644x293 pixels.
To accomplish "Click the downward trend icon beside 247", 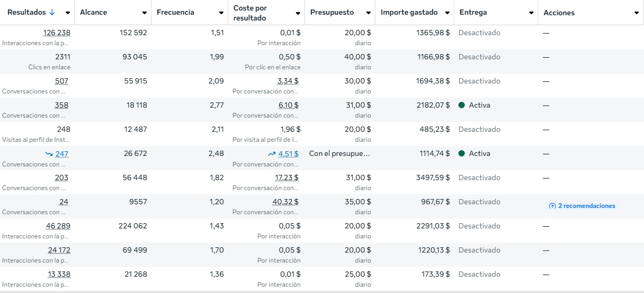I will (49, 154).
